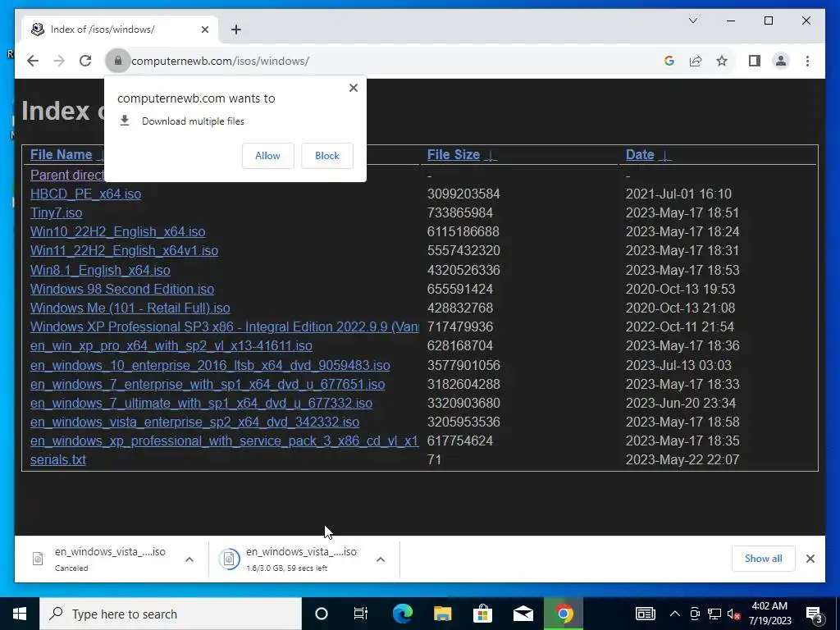
Task: Open Mail app from taskbar
Action: pos(523,614)
